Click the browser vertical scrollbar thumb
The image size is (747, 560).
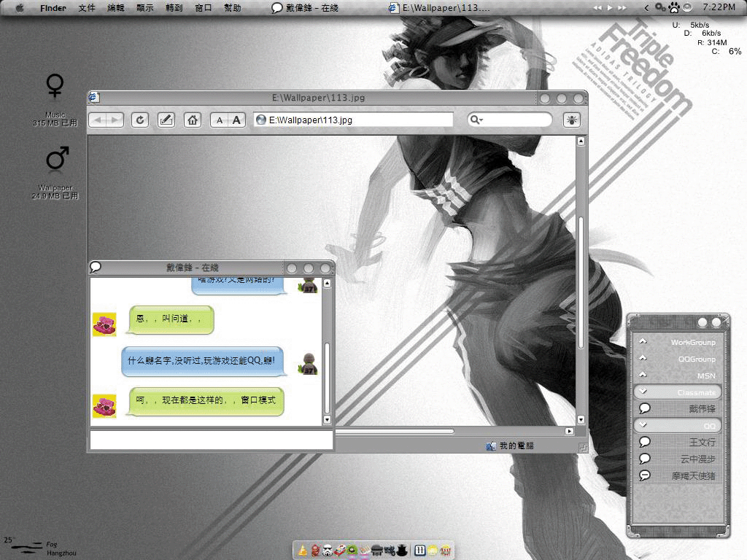click(581, 282)
